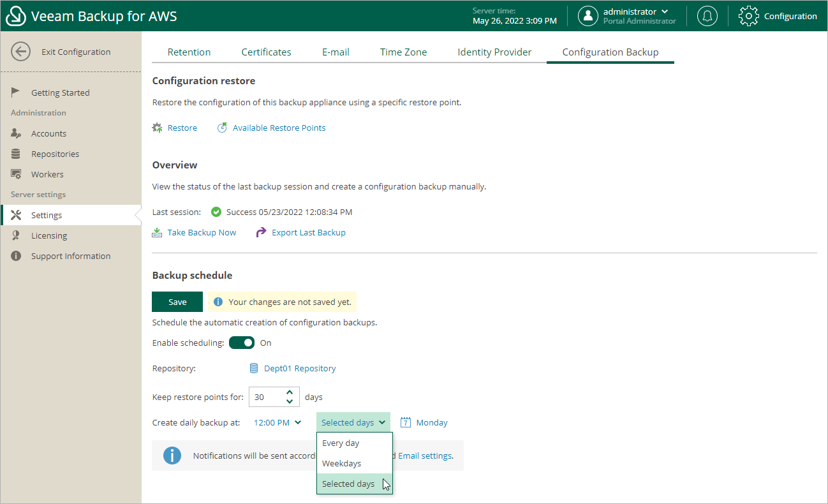
Task: Click the Exit Configuration back arrow
Action: [20, 51]
